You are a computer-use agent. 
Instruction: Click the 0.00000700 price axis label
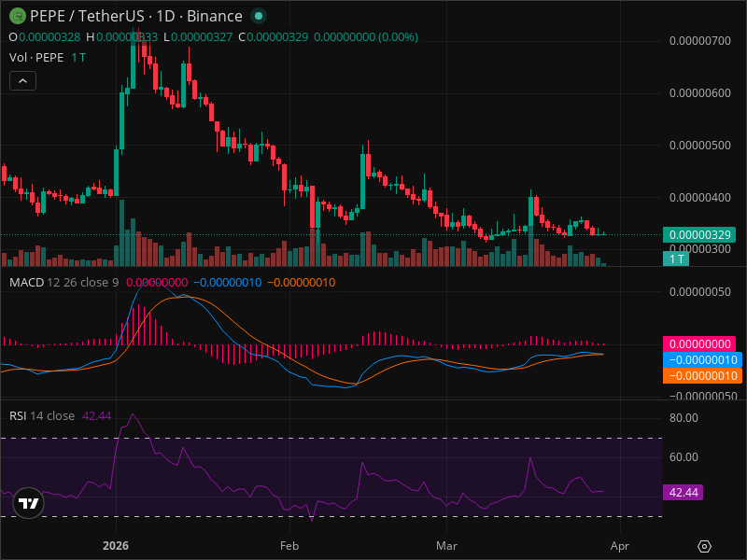pos(699,41)
